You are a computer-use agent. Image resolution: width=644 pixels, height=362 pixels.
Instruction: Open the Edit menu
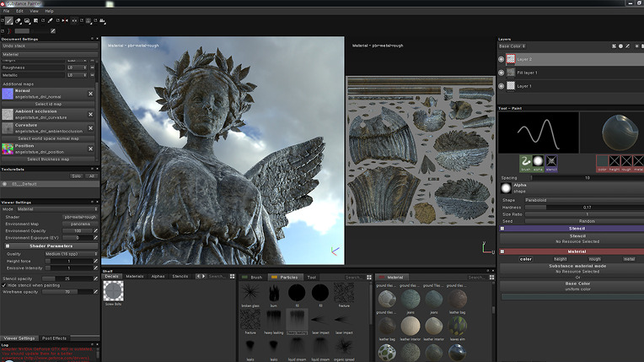(x=19, y=11)
